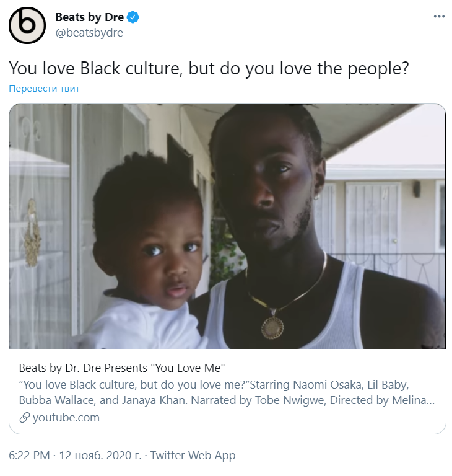This screenshot has width=452, height=476.
Task: Open the @beatsbydre handle link
Action: pos(89,33)
